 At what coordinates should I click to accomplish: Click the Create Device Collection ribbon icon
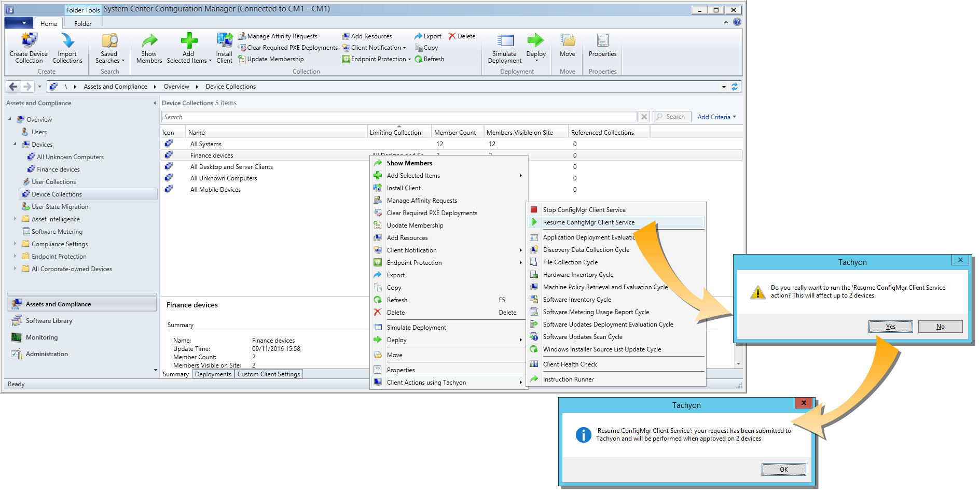[x=29, y=41]
